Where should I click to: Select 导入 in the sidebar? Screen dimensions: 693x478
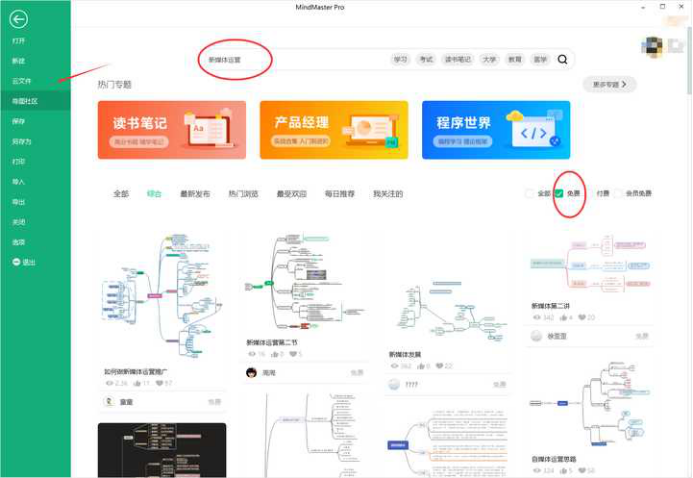(x=19, y=182)
